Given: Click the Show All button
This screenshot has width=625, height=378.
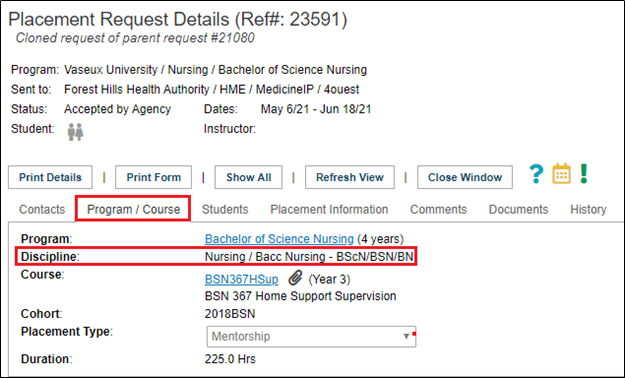Looking at the screenshot, I should (248, 177).
